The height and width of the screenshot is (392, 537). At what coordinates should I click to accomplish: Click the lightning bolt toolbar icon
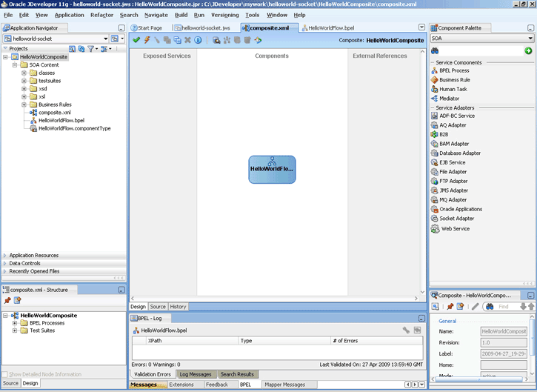tap(147, 40)
